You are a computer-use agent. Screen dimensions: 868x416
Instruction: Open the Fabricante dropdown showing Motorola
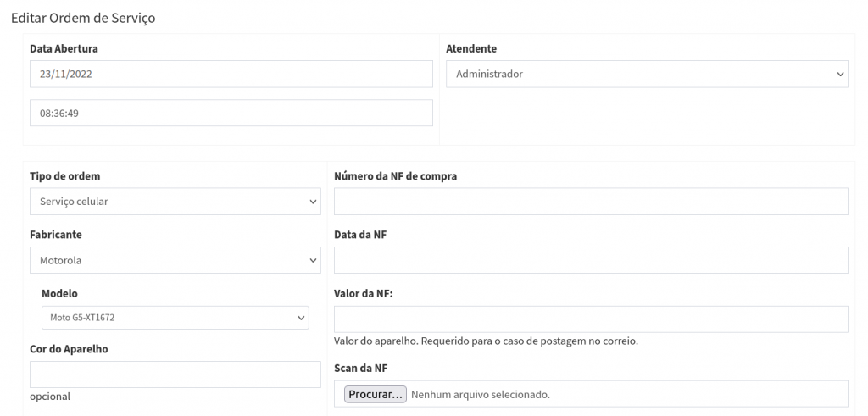click(175, 260)
